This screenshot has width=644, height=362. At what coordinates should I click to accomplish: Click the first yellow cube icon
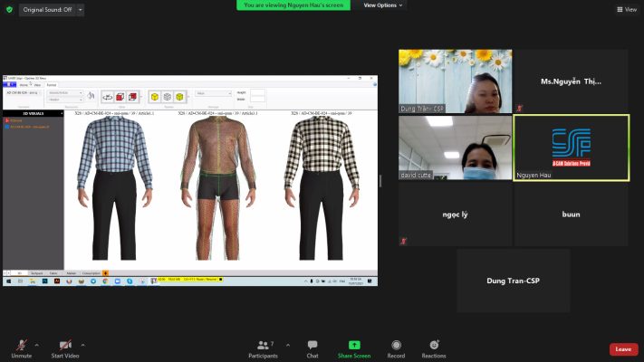(x=155, y=96)
